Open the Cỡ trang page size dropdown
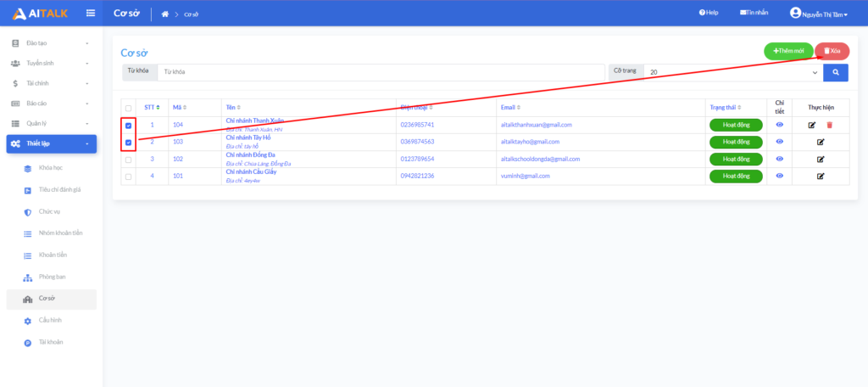Viewport: 868px width, 387px height. coord(732,73)
